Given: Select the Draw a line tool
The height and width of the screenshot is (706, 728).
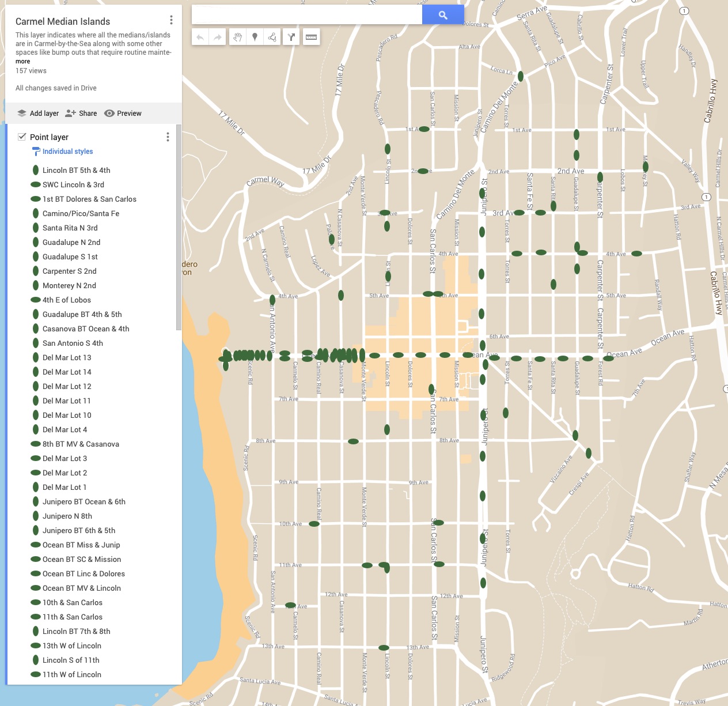Looking at the screenshot, I should tap(272, 36).
